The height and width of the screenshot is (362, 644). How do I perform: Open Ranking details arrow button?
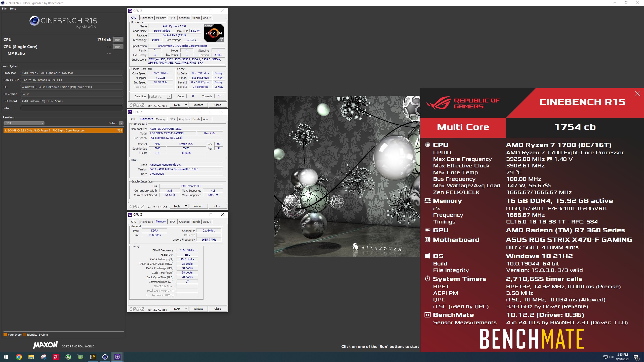121,123
